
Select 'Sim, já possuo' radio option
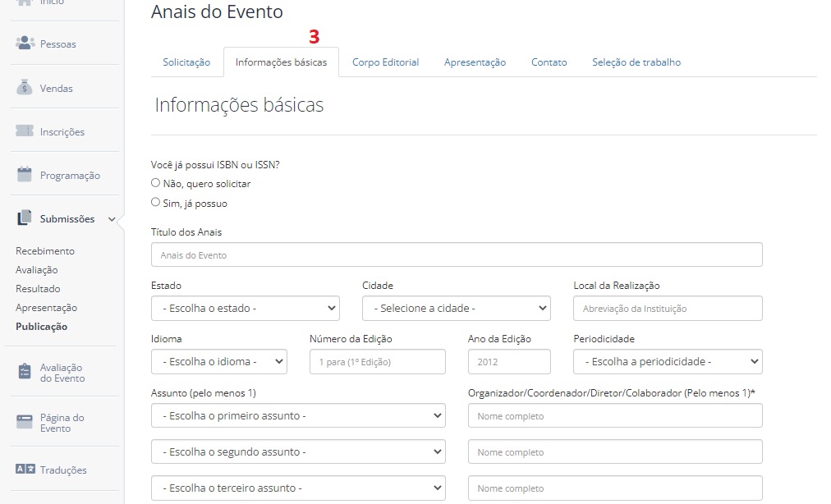155,203
